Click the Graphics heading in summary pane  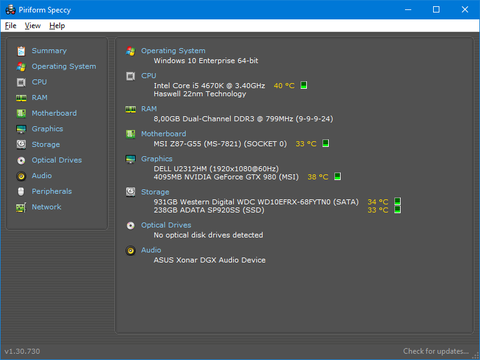(x=157, y=159)
